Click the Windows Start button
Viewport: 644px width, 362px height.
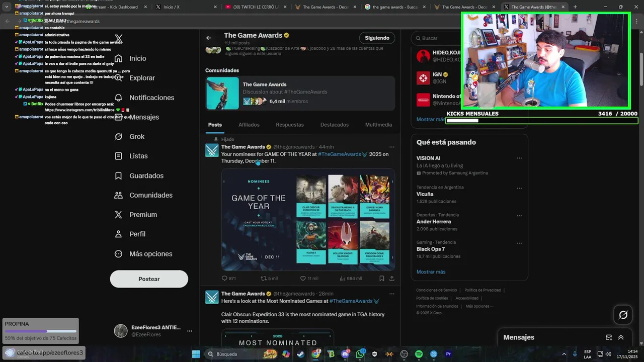point(196,354)
